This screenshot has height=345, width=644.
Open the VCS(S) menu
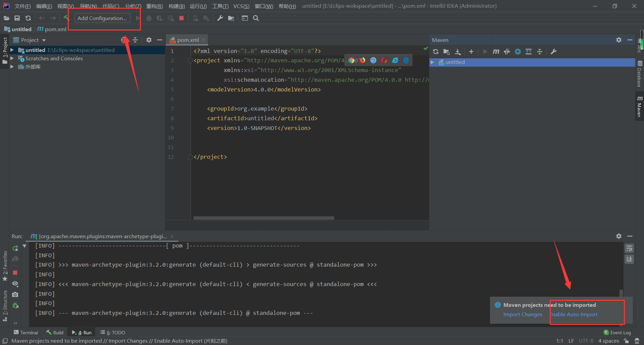pos(241,6)
